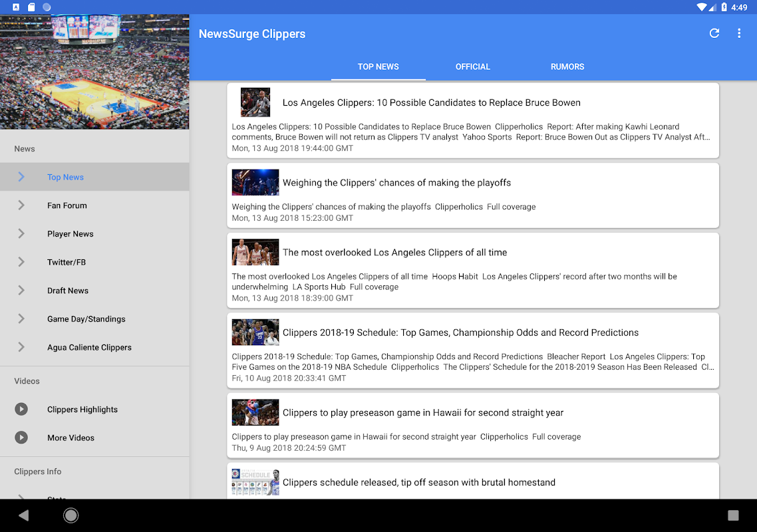Click the chevron next to Player News
Screen dimensions: 757x532
(x=21, y=233)
